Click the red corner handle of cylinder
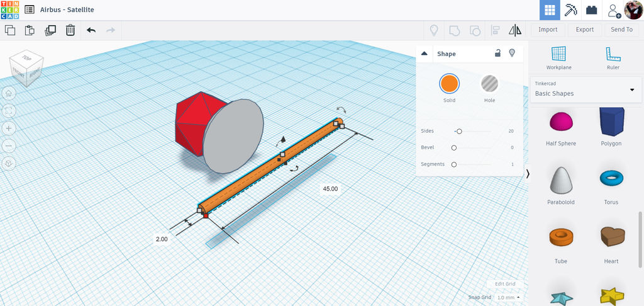Viewport: 644px width, 306px height. pyautogui.click(x=206, y=215)
